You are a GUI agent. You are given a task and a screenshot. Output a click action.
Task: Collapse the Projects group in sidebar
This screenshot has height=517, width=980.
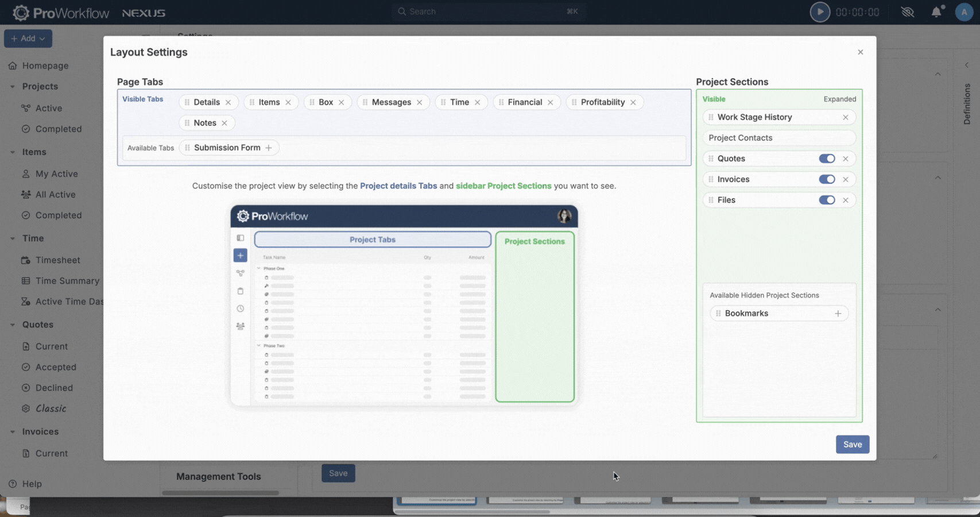[x=13, y=87]
